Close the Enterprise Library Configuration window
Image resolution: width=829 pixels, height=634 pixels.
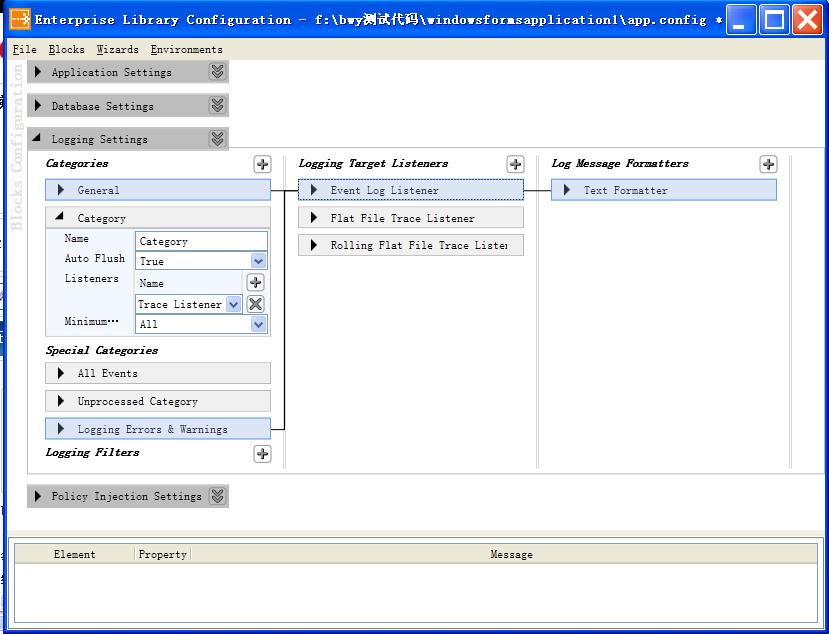(x=807, y=20)
